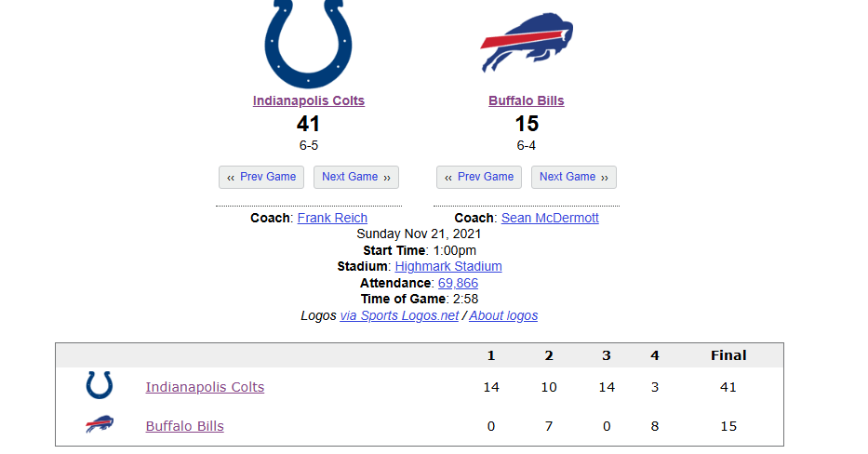Click the large Buffalo Bills logo

point(527,42)
